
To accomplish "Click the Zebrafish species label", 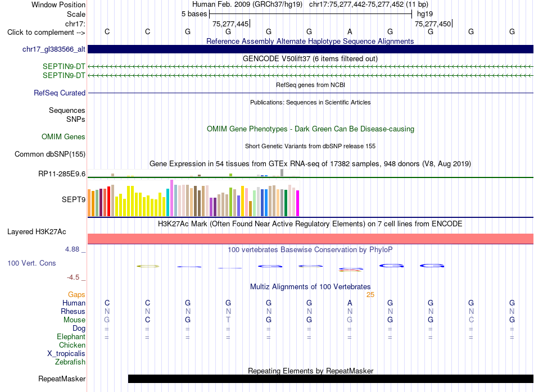I will pyautogui.click(x=70, y=362).
